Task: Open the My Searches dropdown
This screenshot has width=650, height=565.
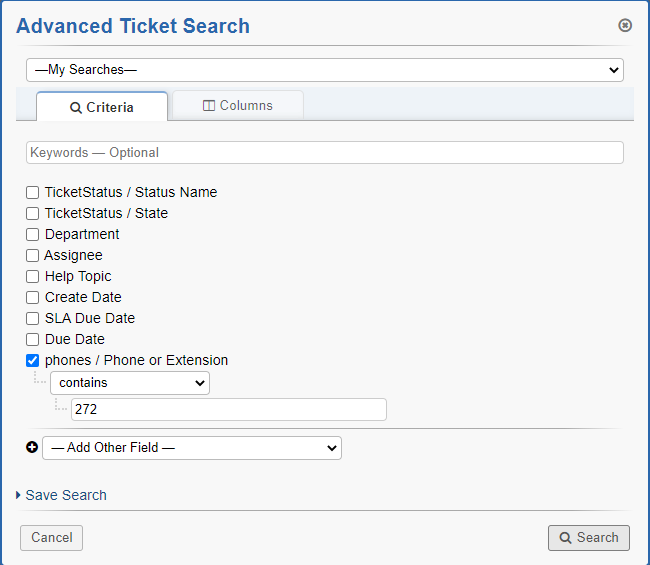Action: [x=324, y=70]
